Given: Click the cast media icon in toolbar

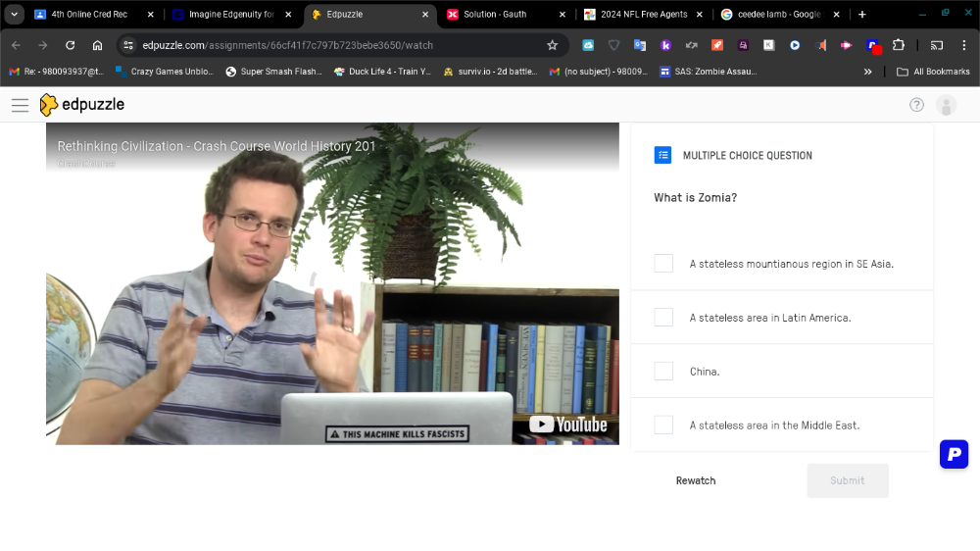Looking at the screenshot, I should tap(936, 45).
